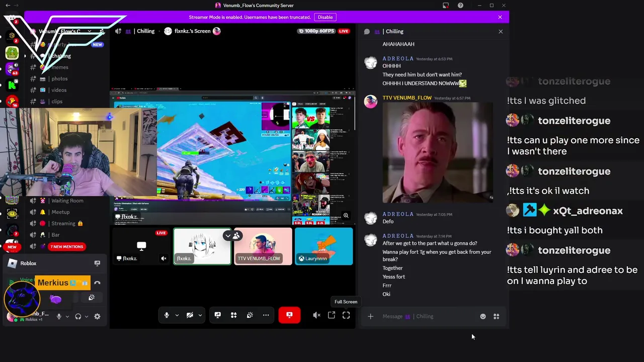Open the server name dropdown menu

coord(89,31)
